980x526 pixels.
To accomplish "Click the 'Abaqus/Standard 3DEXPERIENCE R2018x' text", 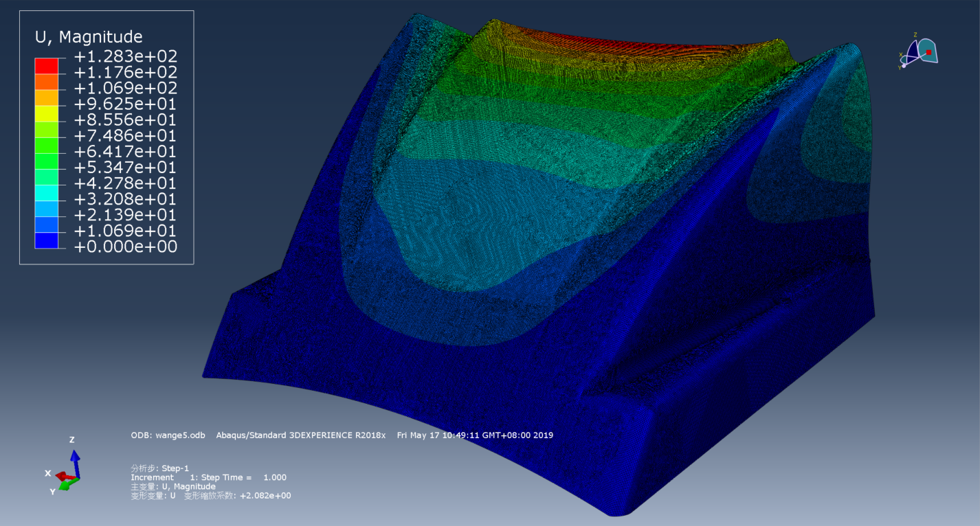I will tap(301, 435).
